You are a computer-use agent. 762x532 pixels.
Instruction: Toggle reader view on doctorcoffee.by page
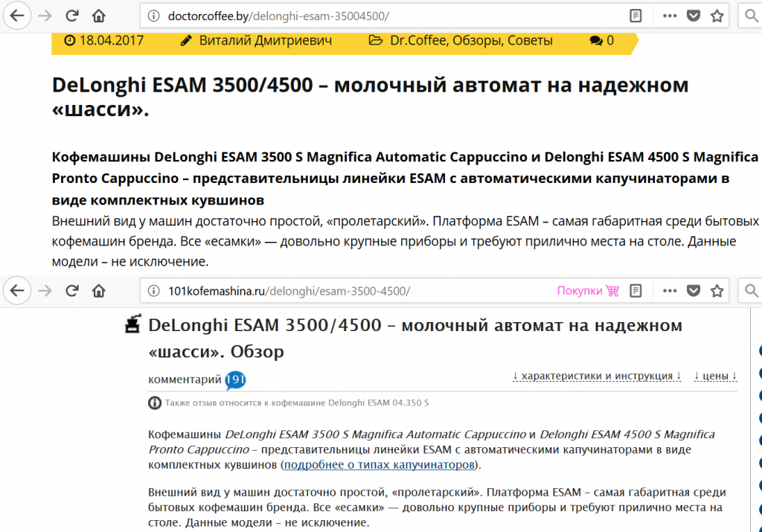pos(635,16)
